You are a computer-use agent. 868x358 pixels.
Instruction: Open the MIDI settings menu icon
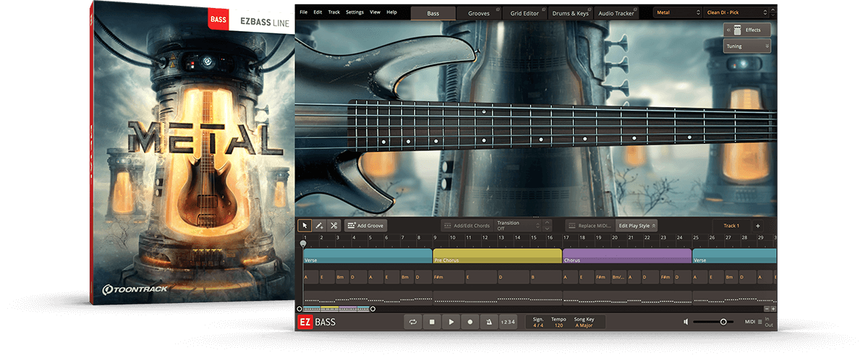(759, 322)
